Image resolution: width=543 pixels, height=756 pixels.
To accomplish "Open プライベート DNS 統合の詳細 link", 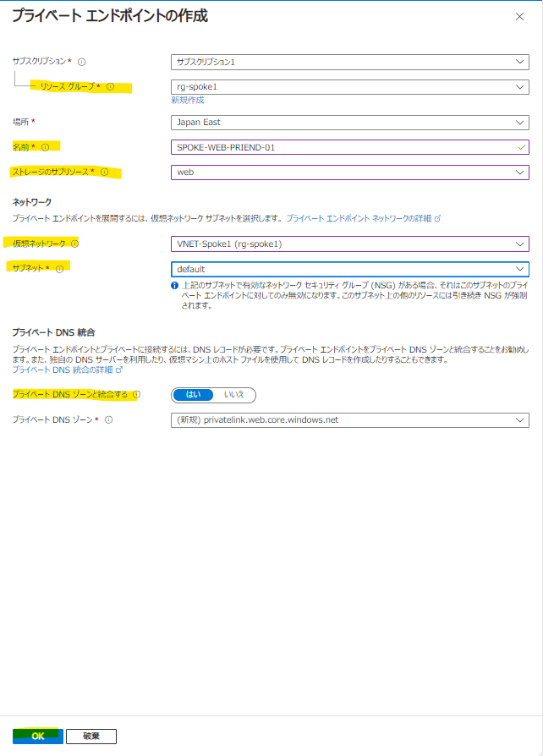I will pyautogui.click(x=68, y=370).
